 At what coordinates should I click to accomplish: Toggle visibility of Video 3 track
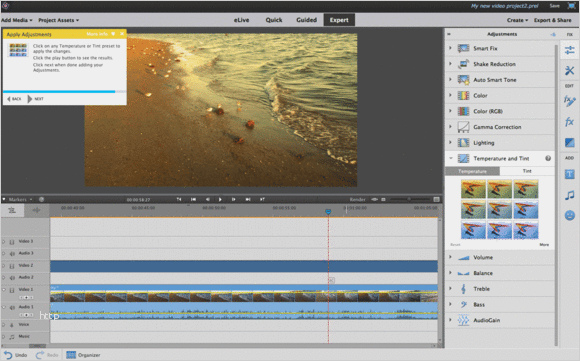[x=12, y=242]
